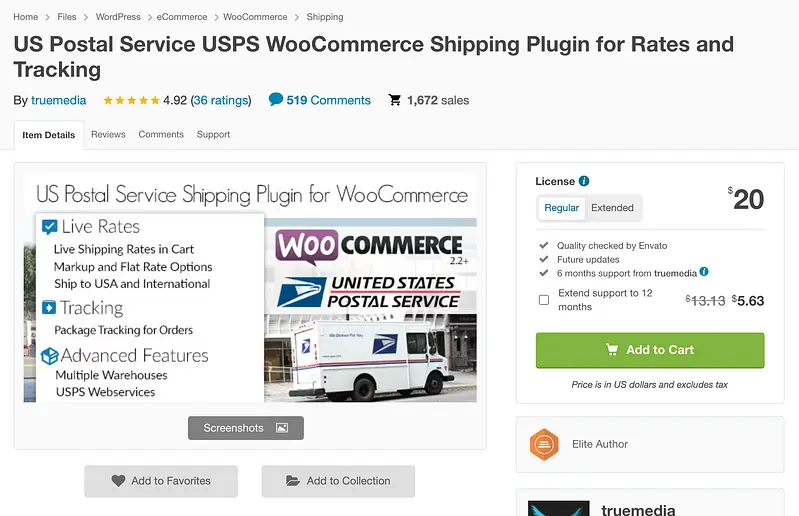Click the truemedia author avatar
The width and height of the screenshot is (799, 516).
click(x=558, y=508)
